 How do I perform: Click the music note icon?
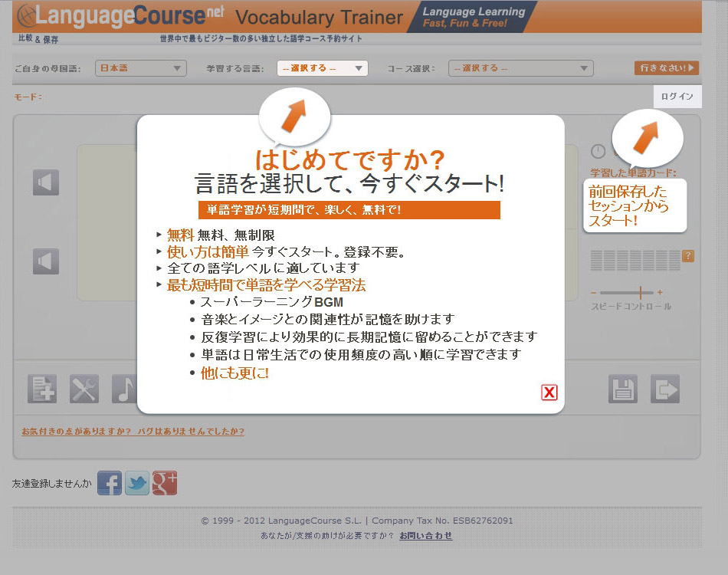(124, 389)
